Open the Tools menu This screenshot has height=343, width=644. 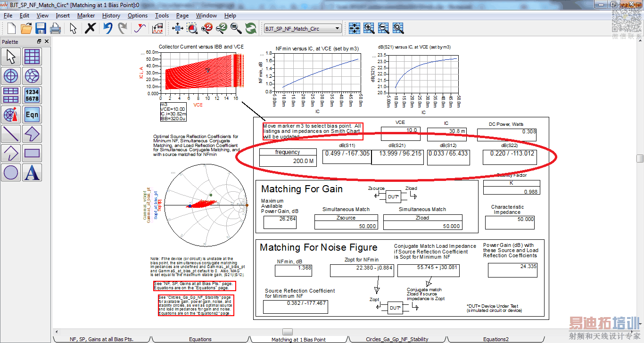pos(162,16)
